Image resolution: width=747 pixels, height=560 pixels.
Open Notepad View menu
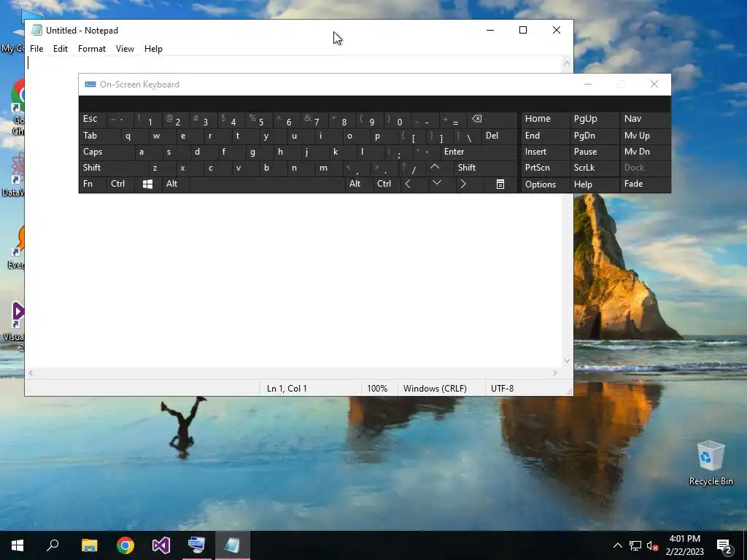125,49
